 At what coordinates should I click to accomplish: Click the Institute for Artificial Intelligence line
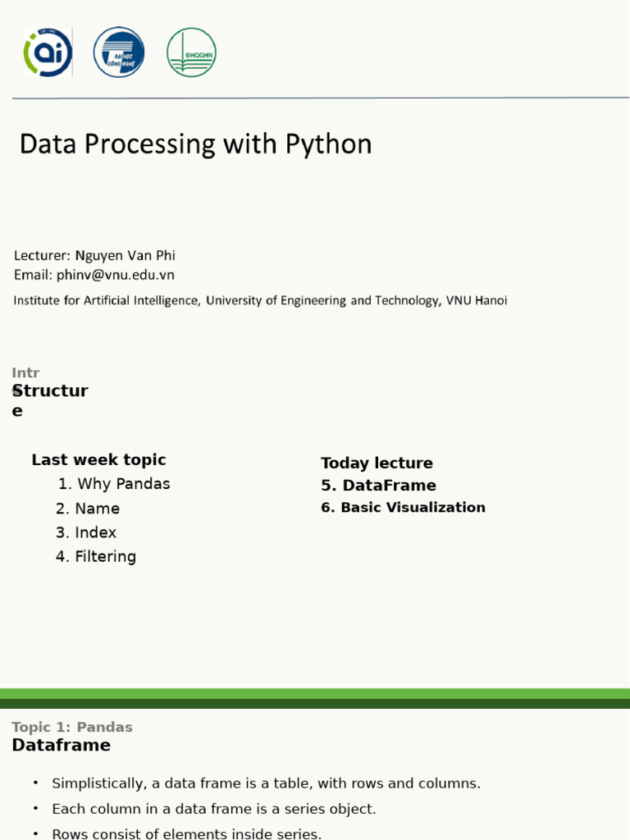[x=260, y=300]
